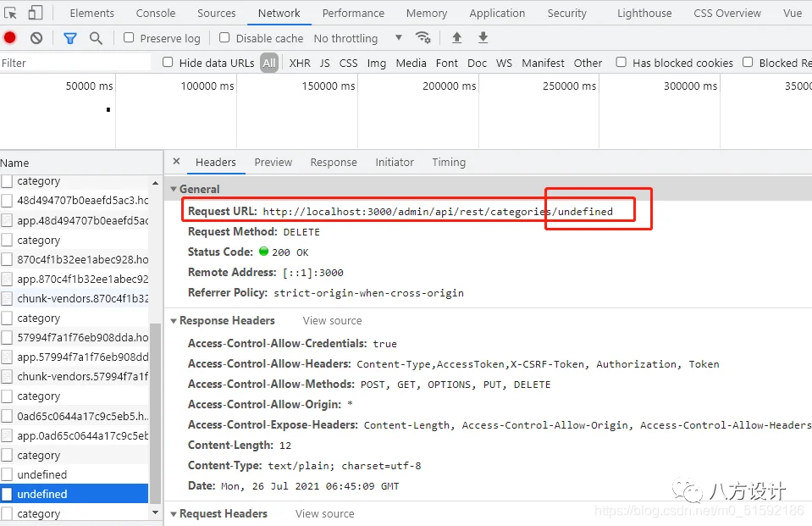Switch to request Headers tab
The image size is (812, 526).
click(x=215, y=163)
